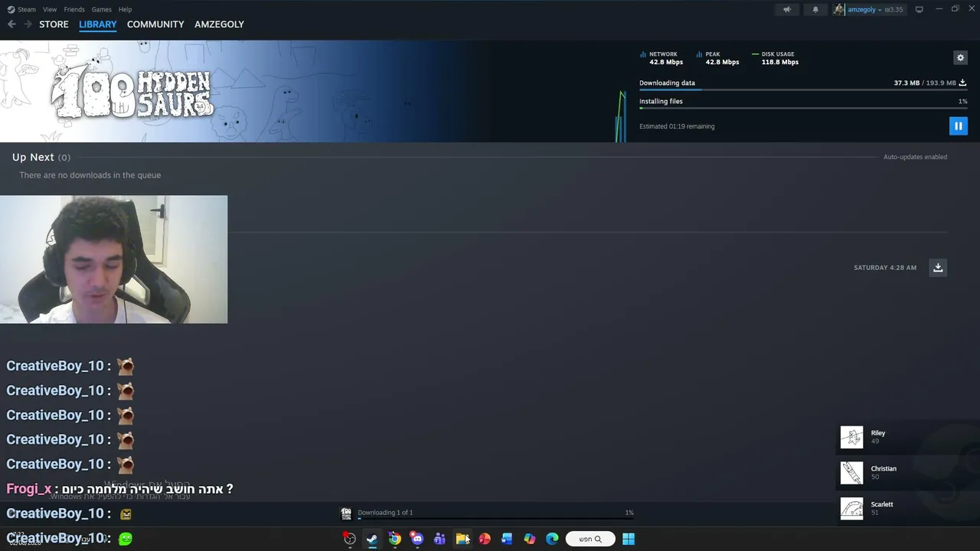The image size is (980, 551).
Task: Open Microsoft Edge from the taskbar
Action: 552,539
